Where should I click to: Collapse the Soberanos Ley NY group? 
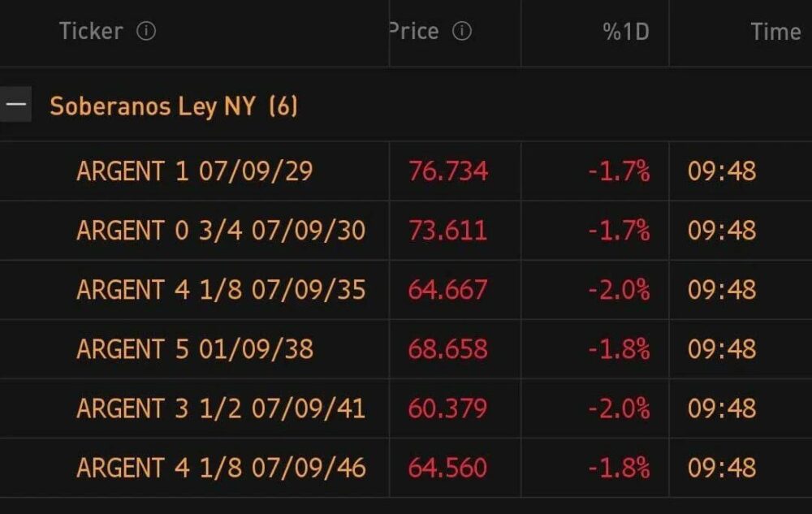(15, 105)
